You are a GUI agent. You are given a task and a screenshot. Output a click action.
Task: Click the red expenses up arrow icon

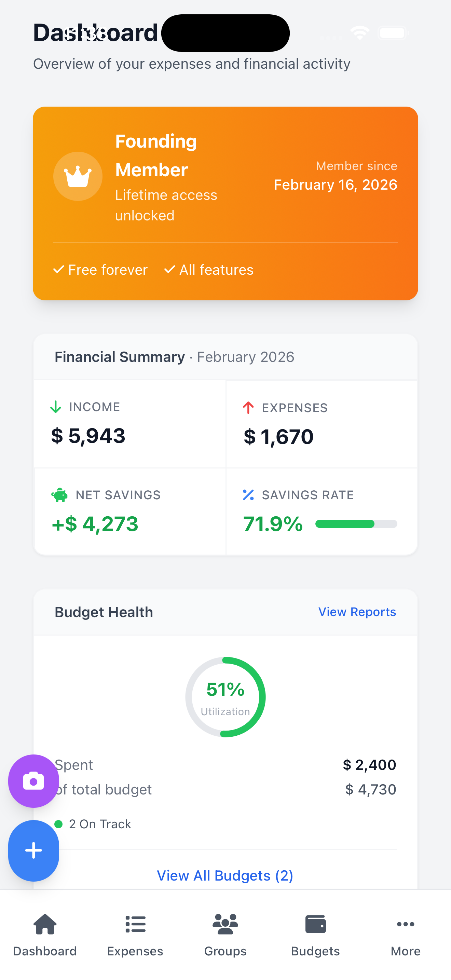tap(248, 408)
